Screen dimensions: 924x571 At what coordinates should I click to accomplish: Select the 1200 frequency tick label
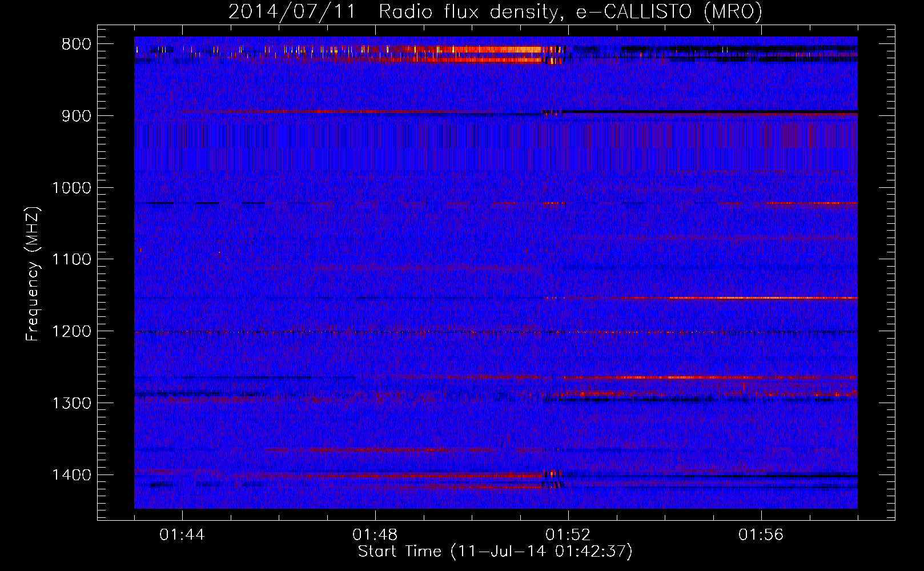point(71,332)
